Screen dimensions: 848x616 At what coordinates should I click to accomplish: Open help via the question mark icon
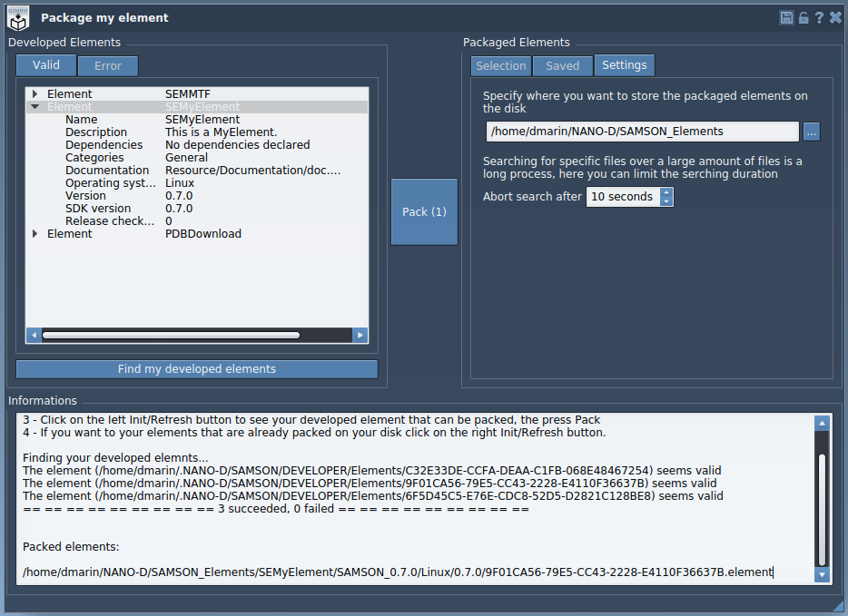[818, 16]
